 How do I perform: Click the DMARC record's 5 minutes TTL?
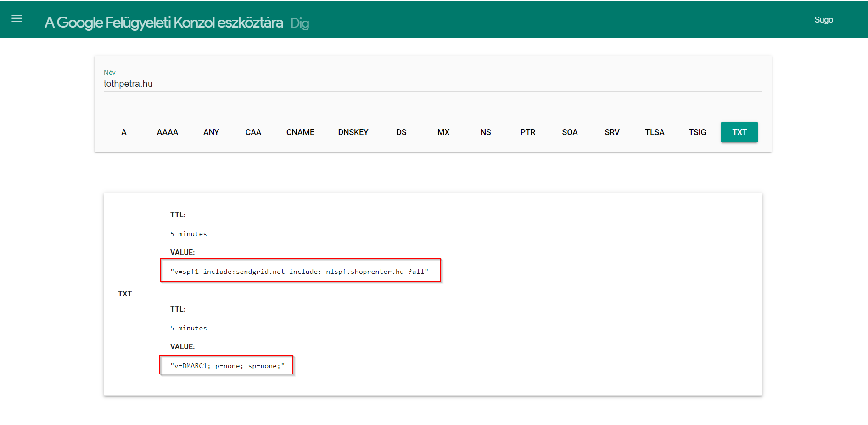[x=189, y=328]
